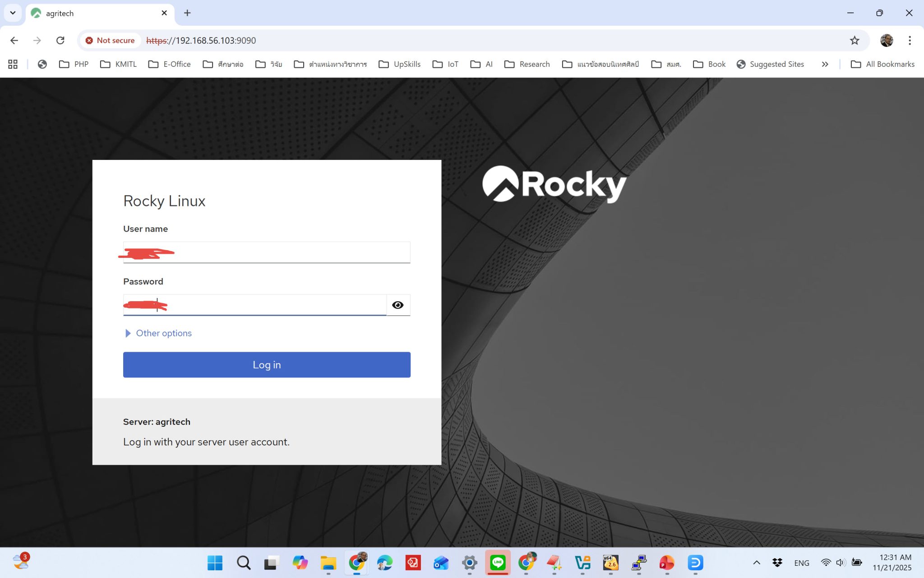Screen dimensions: 924x578
Task: Reload the page with the refresh icon
Action: [60, 40]
